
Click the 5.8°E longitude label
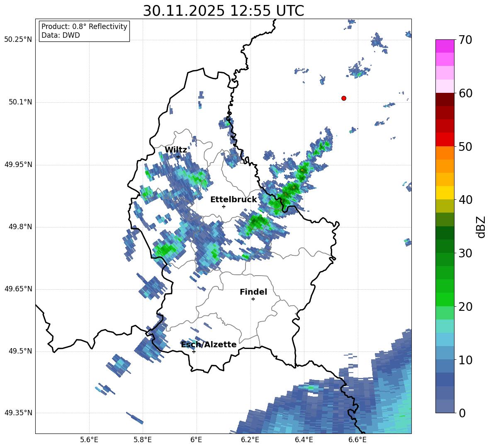[143, 440]
